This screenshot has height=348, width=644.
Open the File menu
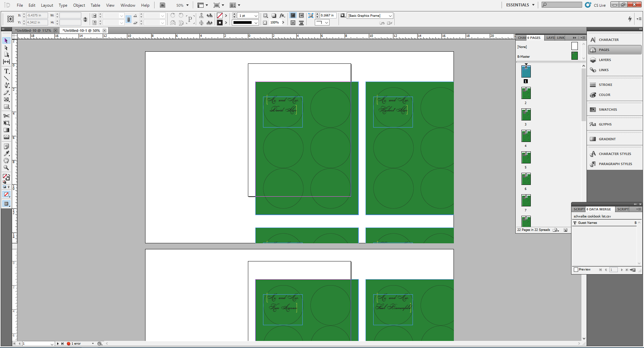20,5
